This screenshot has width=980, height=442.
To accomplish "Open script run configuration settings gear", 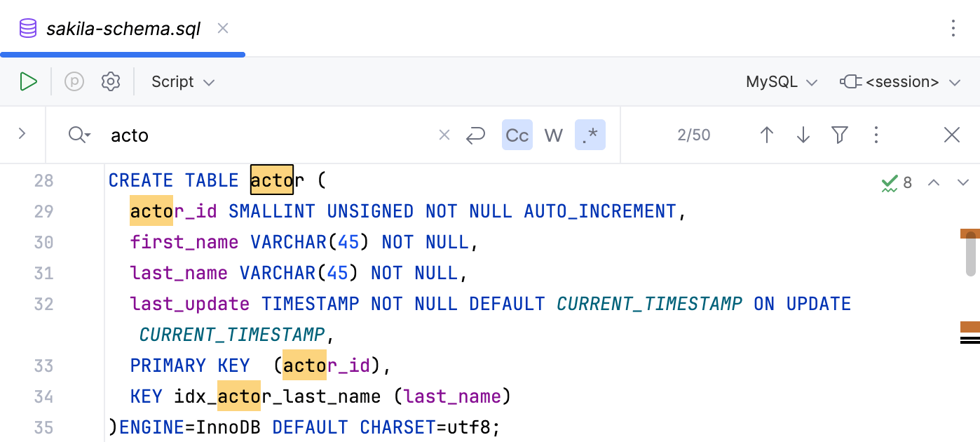I will tap(110, 81).
